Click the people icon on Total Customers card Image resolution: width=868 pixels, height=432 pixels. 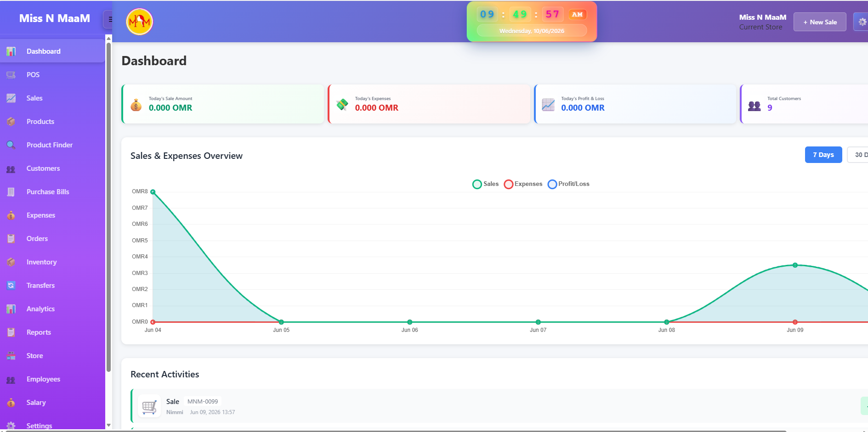[755, 106]
